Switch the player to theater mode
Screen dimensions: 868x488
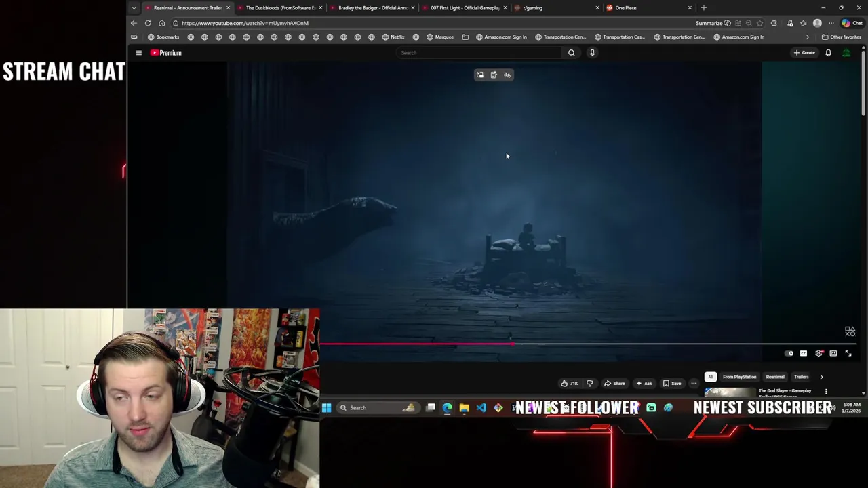coord(833,353)
